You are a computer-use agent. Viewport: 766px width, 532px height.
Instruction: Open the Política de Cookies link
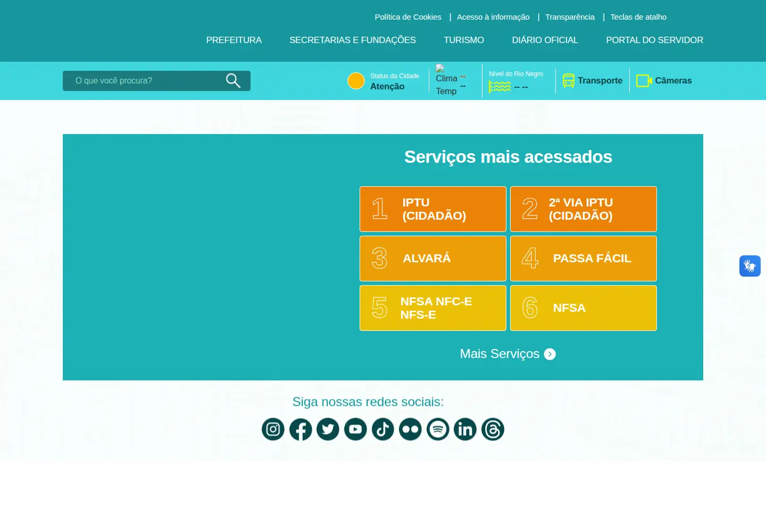408,17
